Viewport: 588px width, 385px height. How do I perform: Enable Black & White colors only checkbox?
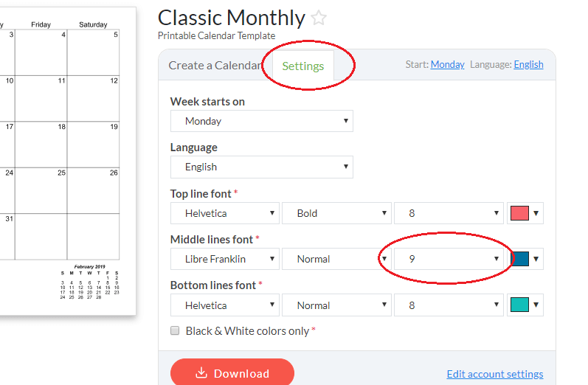coord(175,331)
